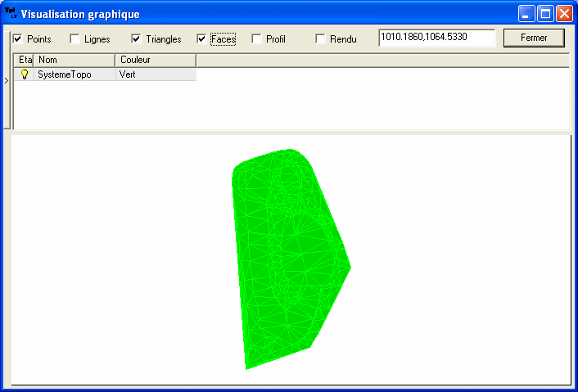Screen dimensions: 578x392
Task: Click the Couleur column header
Action: [x=155, y=60]
